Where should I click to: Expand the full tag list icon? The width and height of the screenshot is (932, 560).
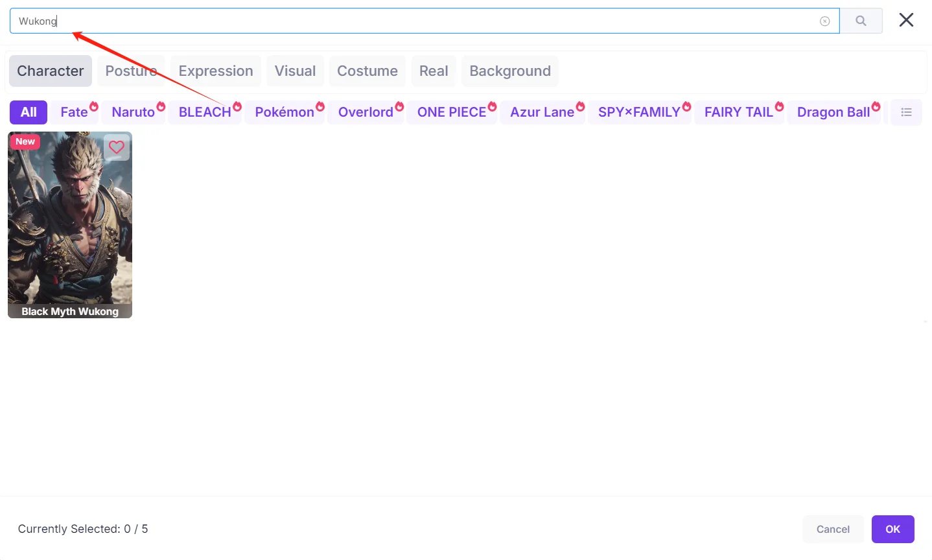coord(906,112)
